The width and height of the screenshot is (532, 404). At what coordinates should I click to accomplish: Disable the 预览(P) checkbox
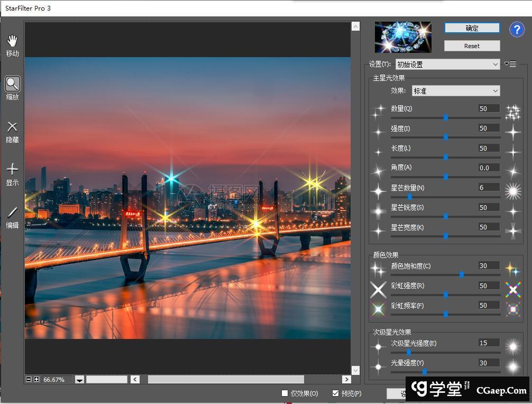coord(335,393)
